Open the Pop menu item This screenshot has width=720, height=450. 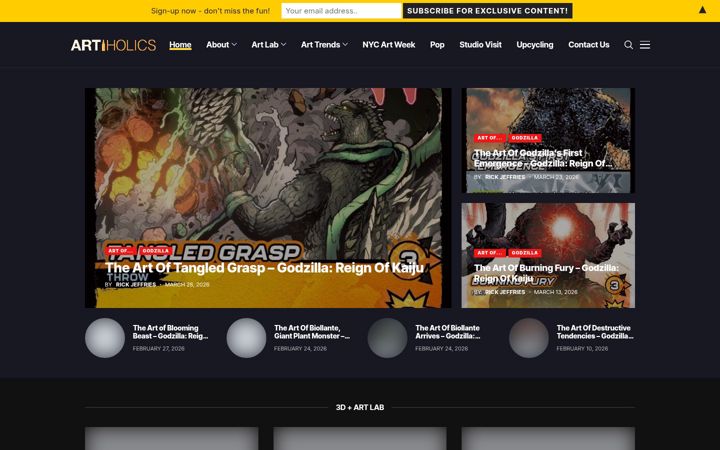437,45
